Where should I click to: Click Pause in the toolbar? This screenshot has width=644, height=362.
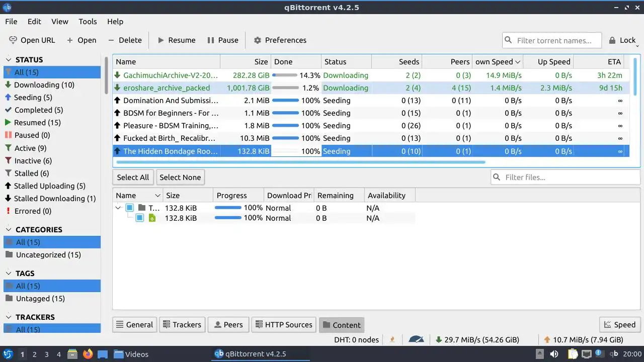[x=222, y=40]
